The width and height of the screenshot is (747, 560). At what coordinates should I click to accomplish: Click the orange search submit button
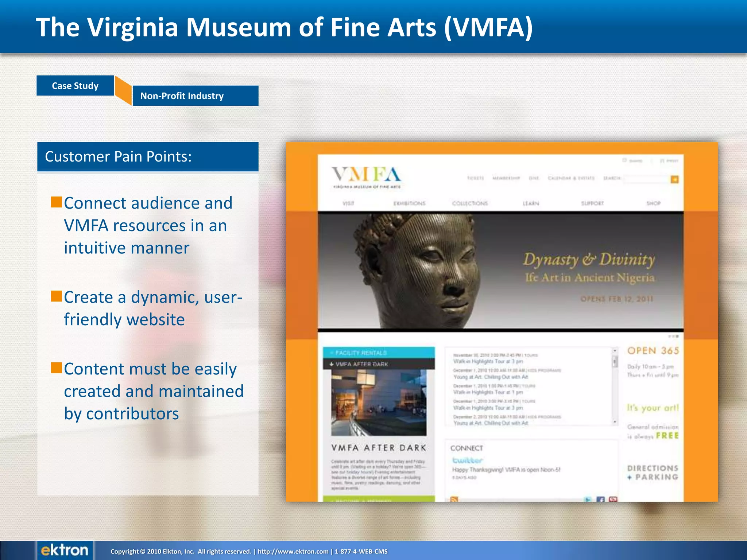pyautogui.click(x=674, y=179)
